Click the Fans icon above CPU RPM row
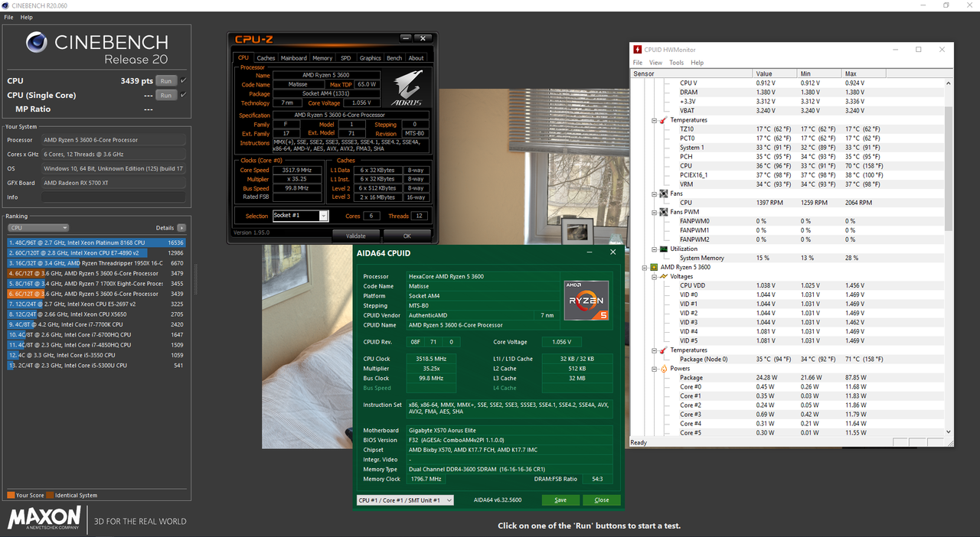 (663, 194)
